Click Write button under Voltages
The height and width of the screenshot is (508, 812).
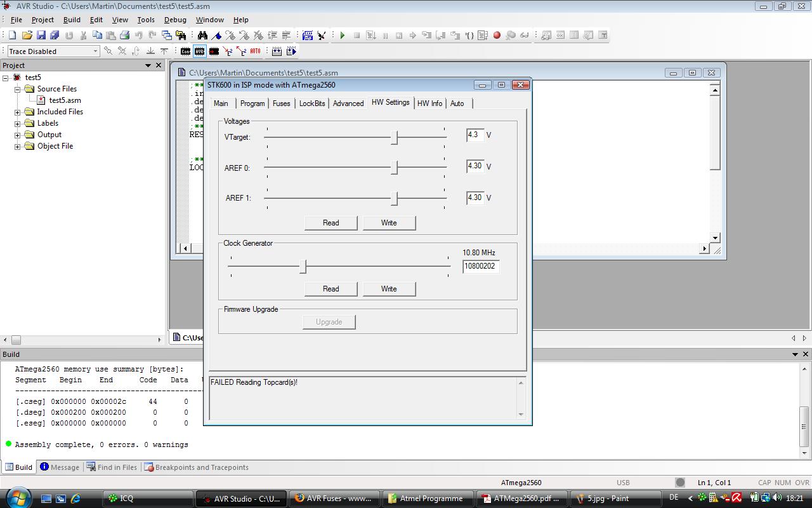coord(389,223)
